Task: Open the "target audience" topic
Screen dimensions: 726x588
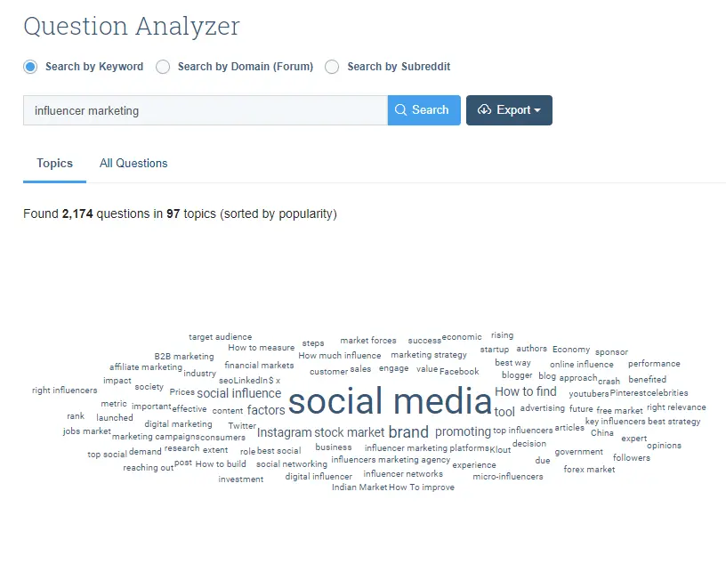Action: tap(220, 337)
